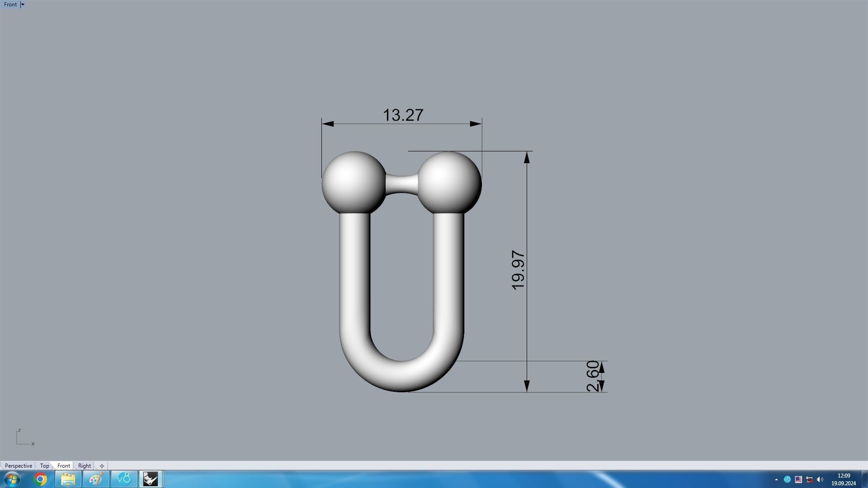The width and height of the screenshot is (868, 488).
Task: Switch to the Top viewport tab
Action: 44,466
